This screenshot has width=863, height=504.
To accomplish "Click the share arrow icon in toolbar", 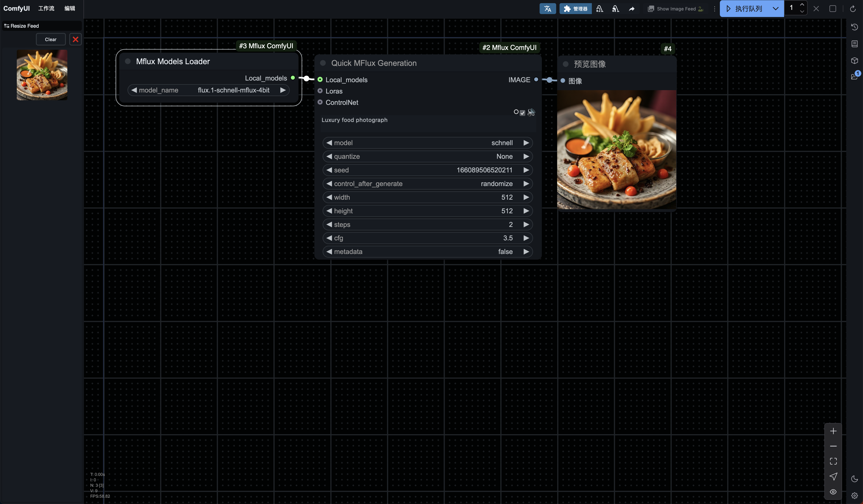I will click(632, 9).
